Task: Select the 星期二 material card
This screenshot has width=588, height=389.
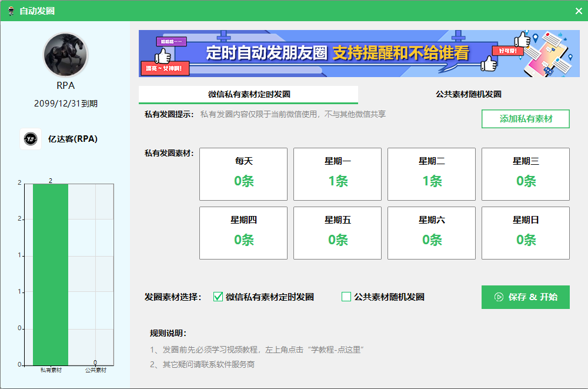Action: click(432, 174)
